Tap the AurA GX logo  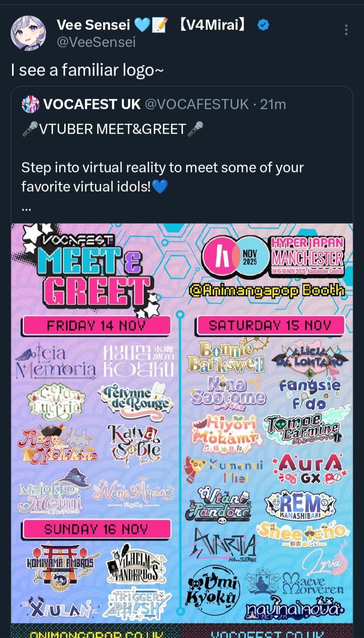pyautogui.click(x=310, y=469)
